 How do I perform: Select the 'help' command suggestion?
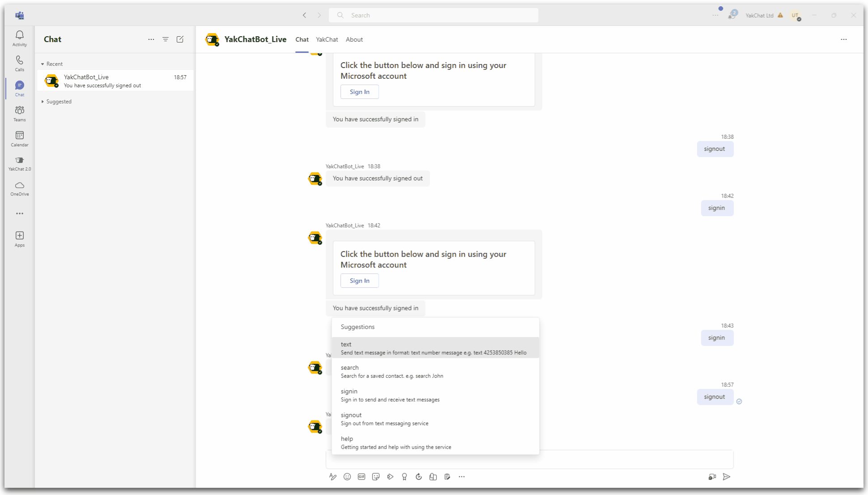coord(435,443)
